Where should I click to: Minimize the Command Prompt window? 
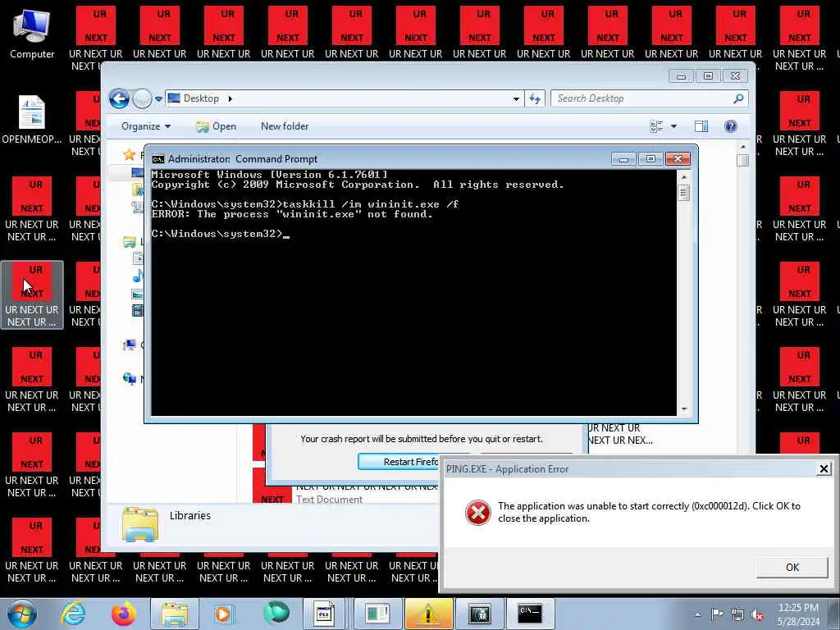click(x=623, y=159)
